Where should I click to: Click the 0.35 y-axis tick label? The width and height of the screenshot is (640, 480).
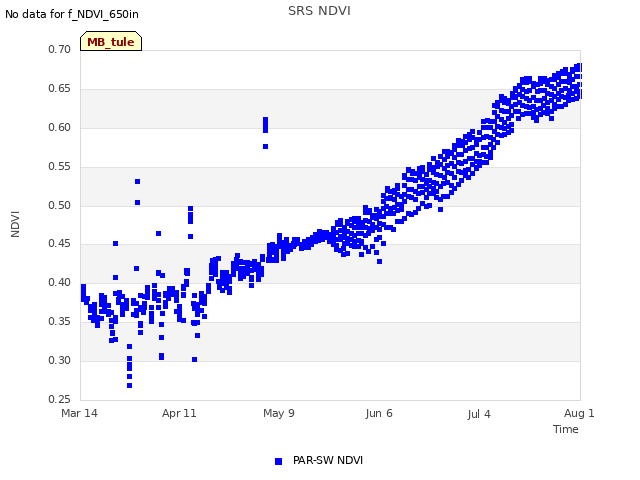(x=60, y=322)
